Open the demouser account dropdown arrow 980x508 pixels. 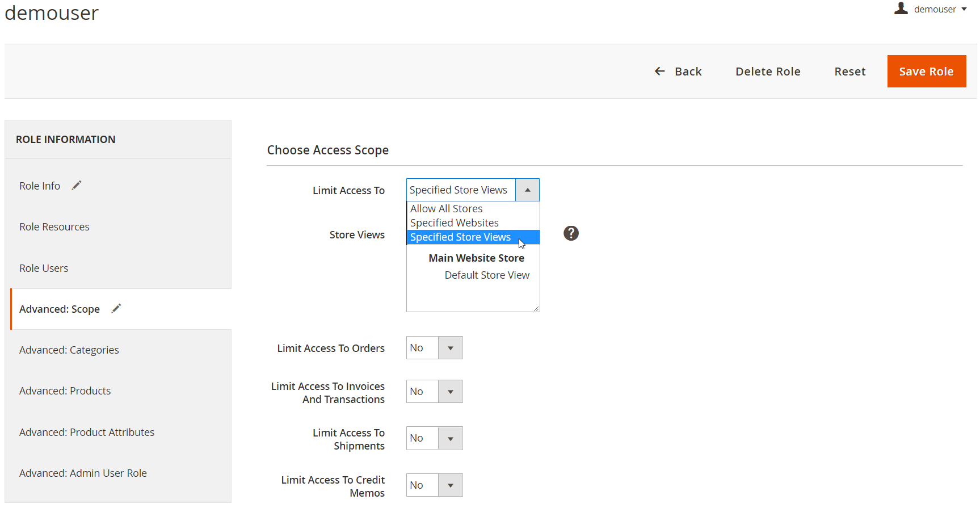[x=964, y=9]
